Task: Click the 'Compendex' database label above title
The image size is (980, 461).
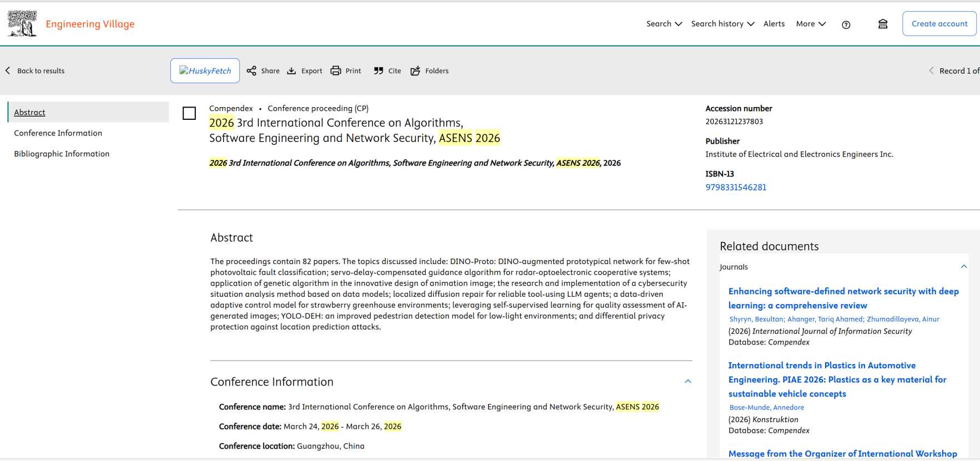Action: [x=231, y=108]
